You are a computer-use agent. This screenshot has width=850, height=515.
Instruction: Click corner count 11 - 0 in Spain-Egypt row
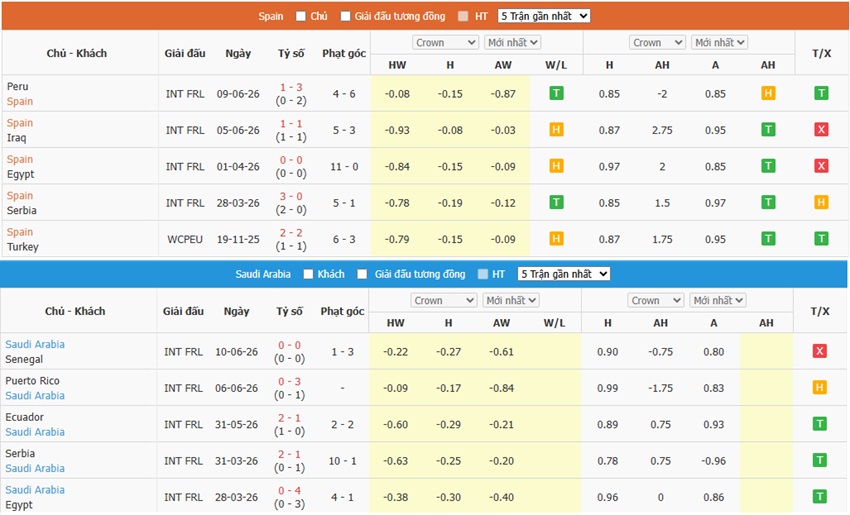[x=344, y=166]
